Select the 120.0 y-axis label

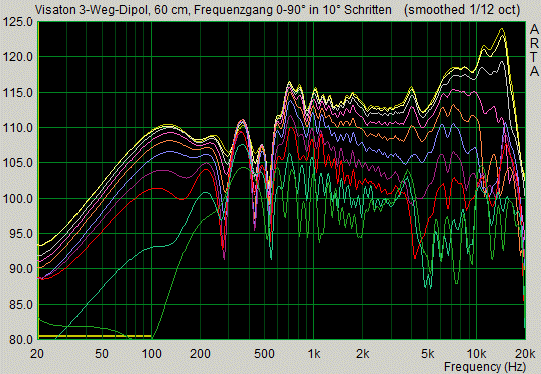(18, 57)
